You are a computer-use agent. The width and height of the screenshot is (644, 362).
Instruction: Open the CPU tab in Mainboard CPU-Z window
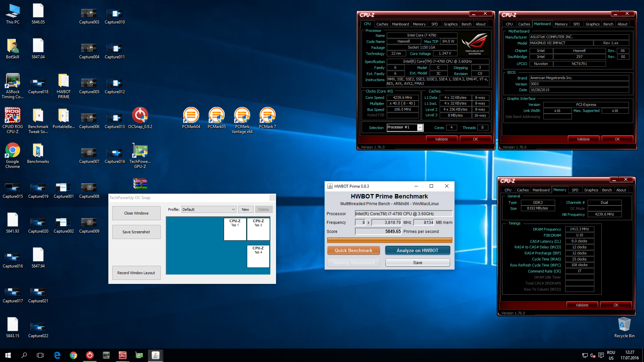coord(509,24)
